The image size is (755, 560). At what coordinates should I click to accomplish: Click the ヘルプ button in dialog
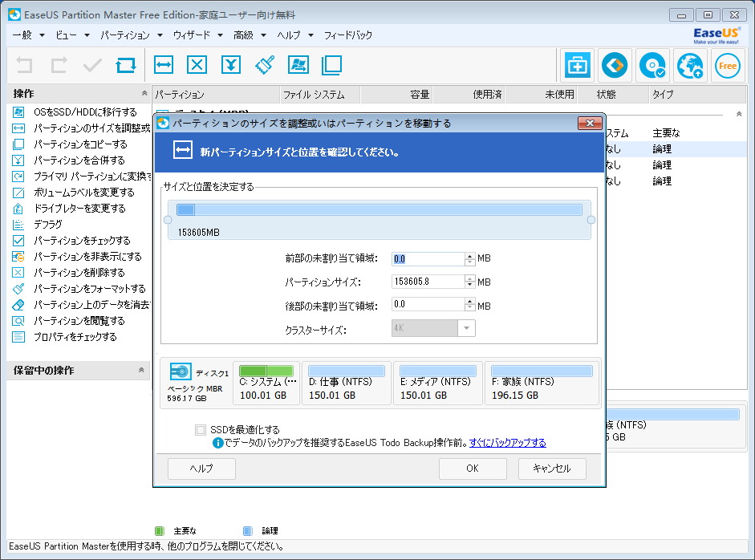(201, 469)
